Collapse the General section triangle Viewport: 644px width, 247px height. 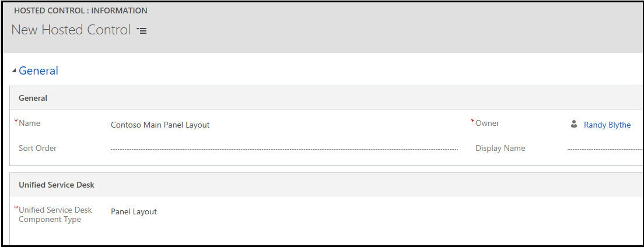tap(14, 71)
